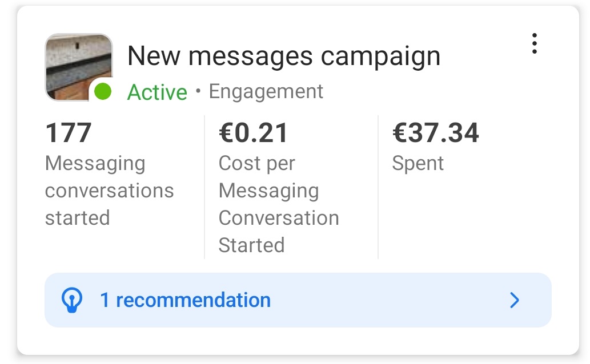Screen dimensions: 590x364
Task: Open the three-dot campaign options menu
Action: coord(534,43)
